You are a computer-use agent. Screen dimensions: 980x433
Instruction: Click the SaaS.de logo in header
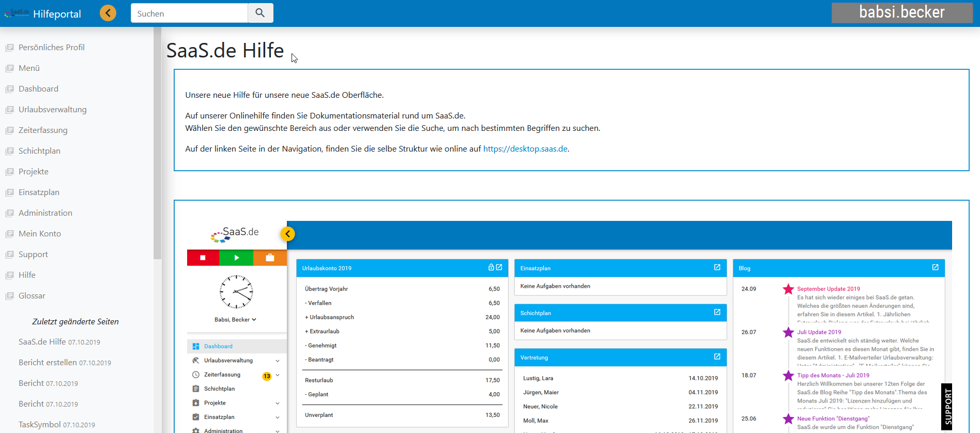point(17,13)
